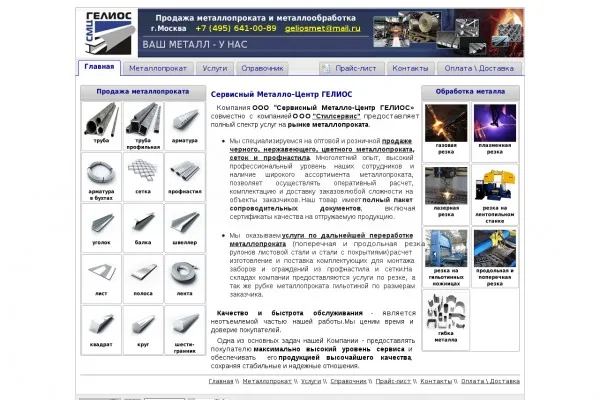Switch to the Справочник tab
This screenshot has height=400, width=600.
(x=262, y=69)
